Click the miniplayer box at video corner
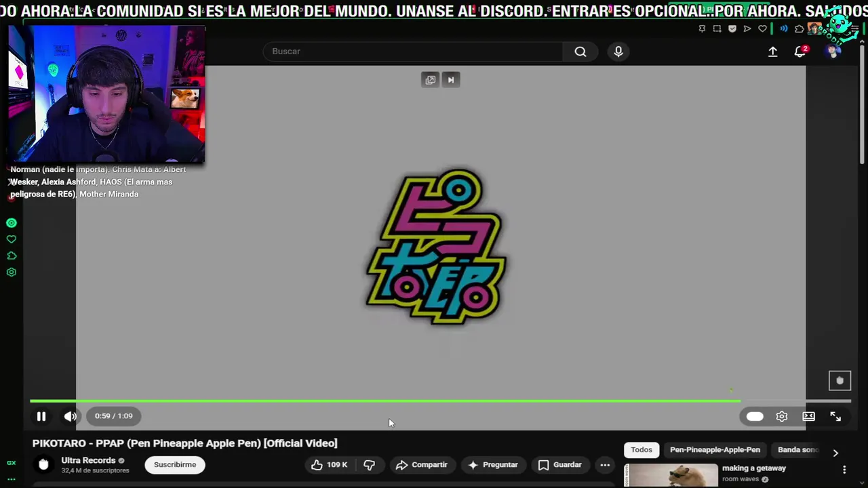Image resolution: width=868 pixels, height=488 pixels. [840, 381]
